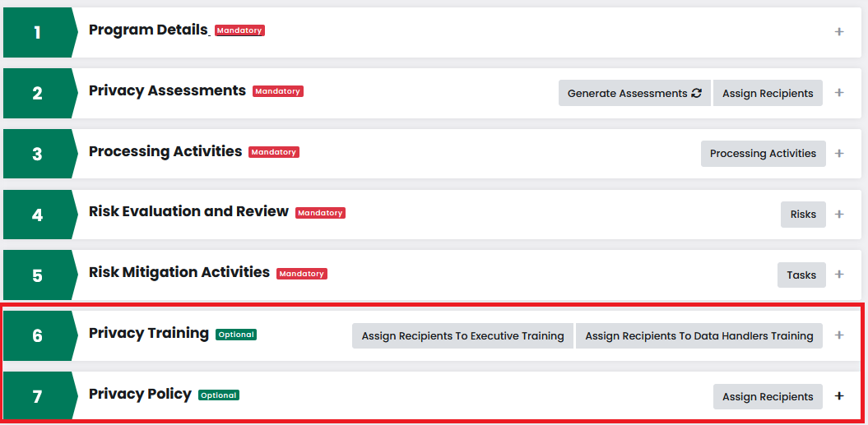Click Optional badge beside Privacy Training
868x425 pixels.
coord(236,335)
